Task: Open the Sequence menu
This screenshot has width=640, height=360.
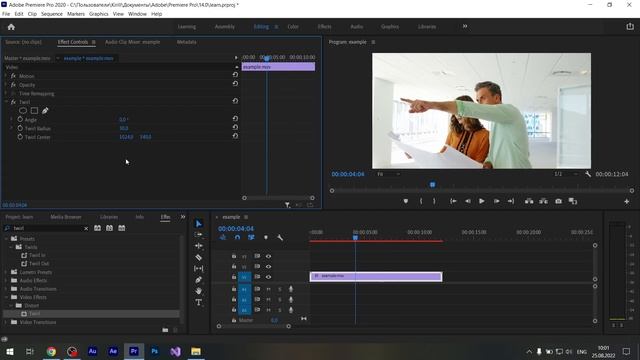Action: pyautogui.click(x=52, y=14)
